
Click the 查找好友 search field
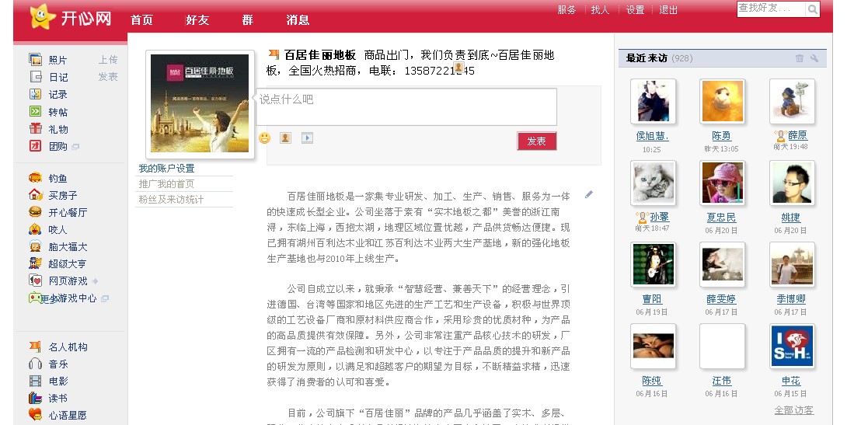click(x=771, y=9)
